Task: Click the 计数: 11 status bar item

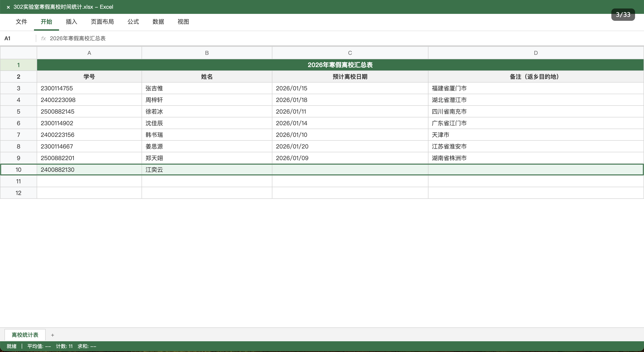Action: pos(64,346)
